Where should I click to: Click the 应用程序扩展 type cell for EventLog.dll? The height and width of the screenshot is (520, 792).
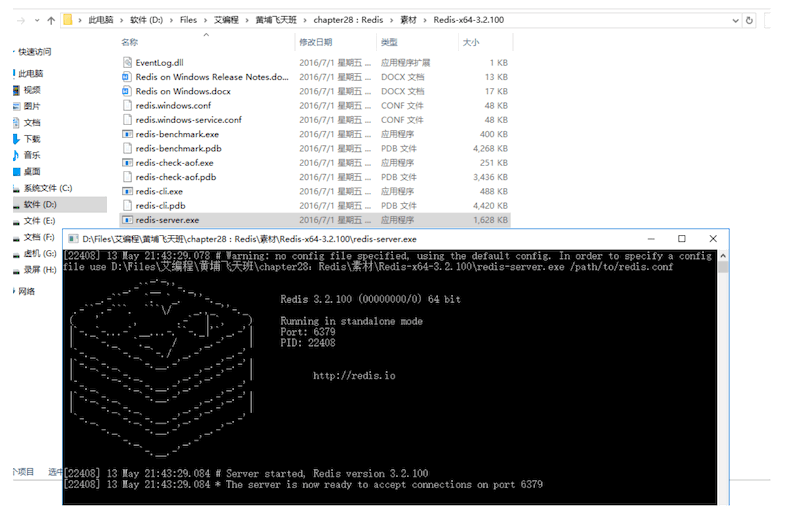coord(406,63)
